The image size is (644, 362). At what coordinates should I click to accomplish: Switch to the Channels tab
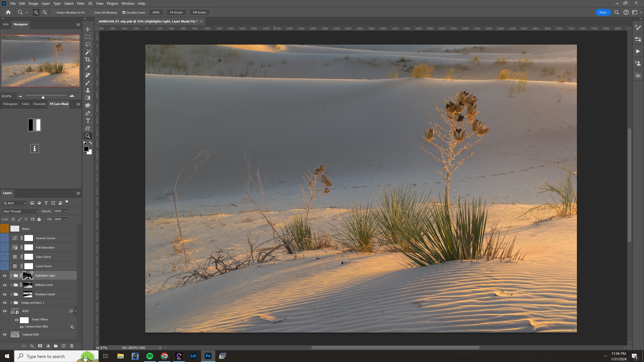[39, 104]
